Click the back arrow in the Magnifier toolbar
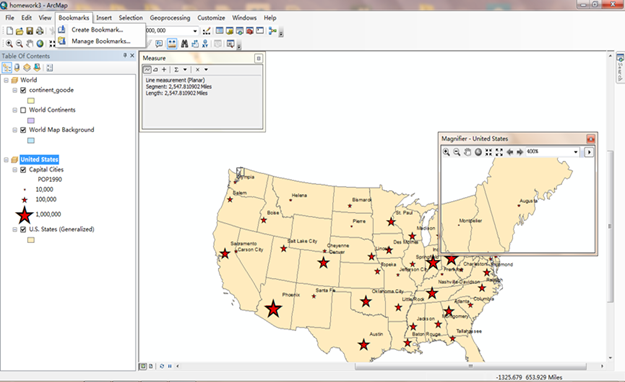 tap(509, 152)
